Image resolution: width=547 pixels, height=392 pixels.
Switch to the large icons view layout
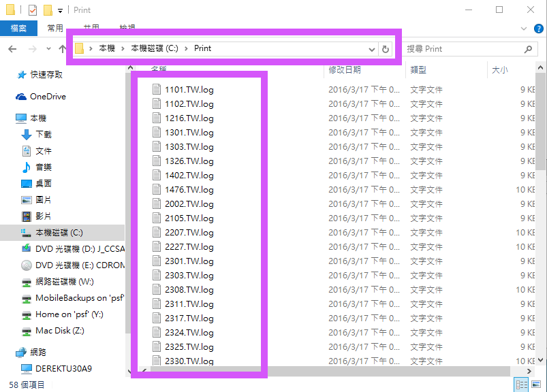535,385
